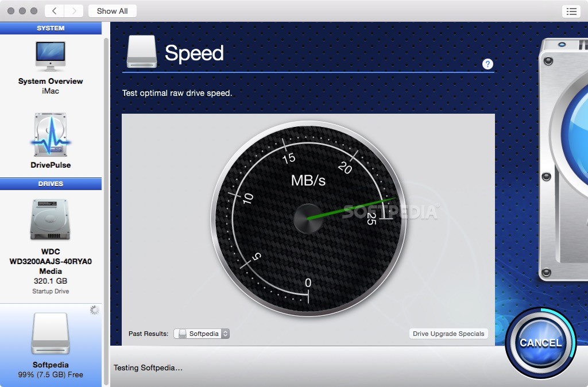Screen dimensions: 588x387
Task: Go forward with the right arrow
Action: coord(74,11)
